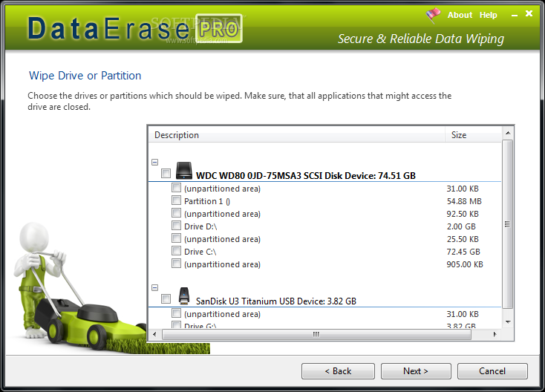This screenshot has height=392, width=545.
Task: Collapse the WDC WD80 disk tree node
Action: [155, 163]
